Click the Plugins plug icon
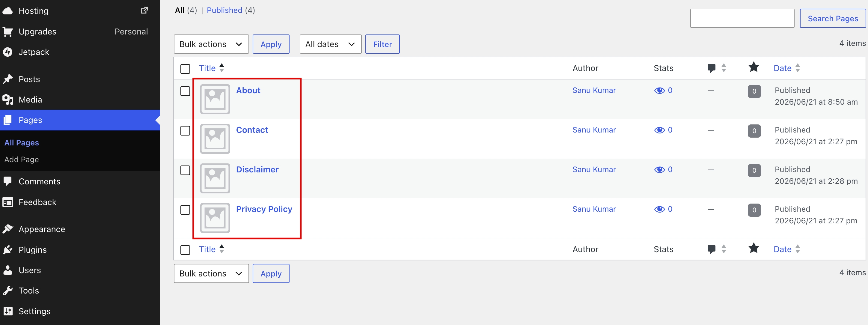 [x=8, y=249]
